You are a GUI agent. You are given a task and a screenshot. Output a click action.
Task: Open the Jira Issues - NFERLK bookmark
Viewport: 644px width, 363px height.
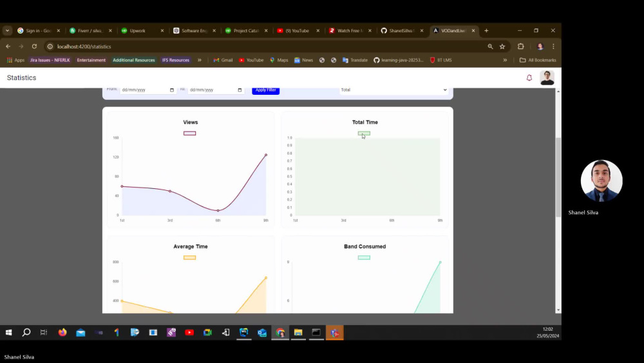tap(50, 60)
